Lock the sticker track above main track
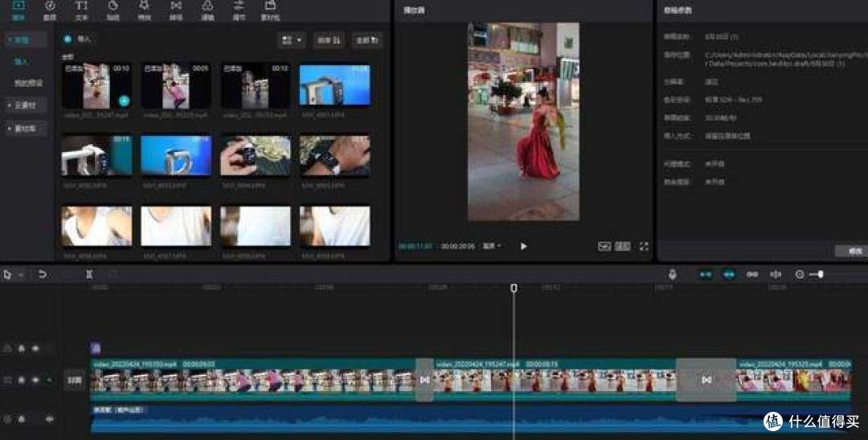 tap(22, 348)
